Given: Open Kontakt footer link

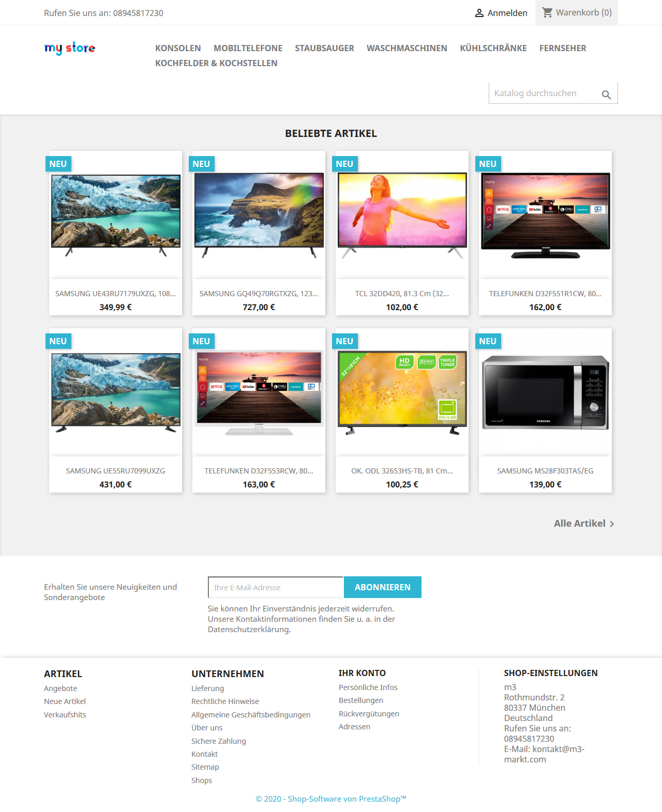Looking at the screenshot, I should 204,754.
